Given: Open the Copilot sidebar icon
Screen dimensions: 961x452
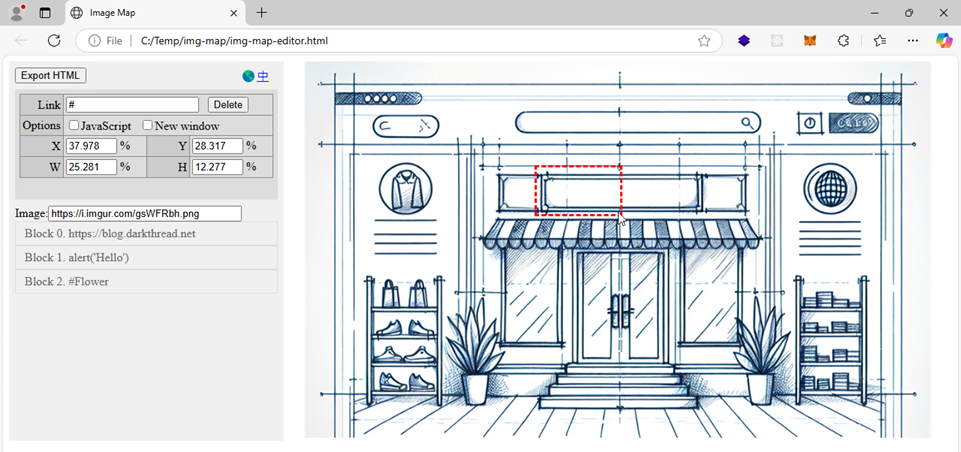Looking at the screenshot, I should [944, 41].
